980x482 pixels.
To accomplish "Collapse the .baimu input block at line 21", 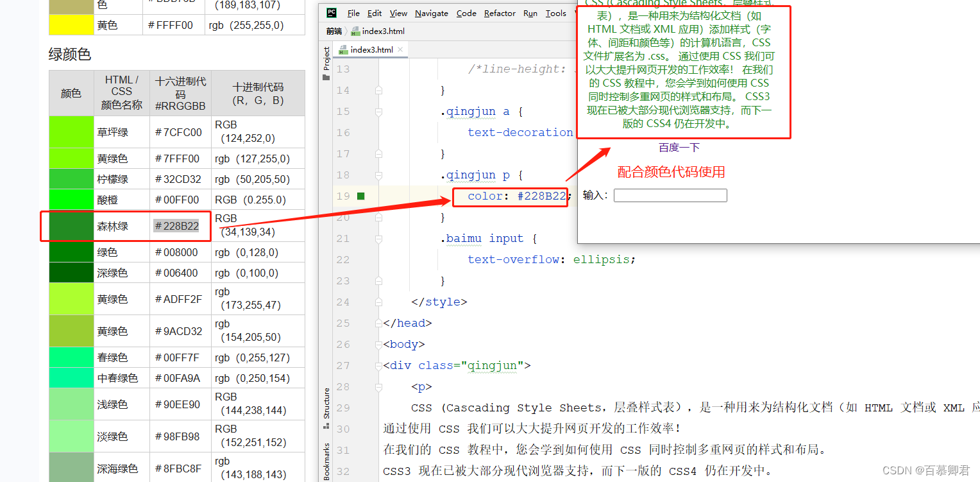I will click(x=378, y=239).
